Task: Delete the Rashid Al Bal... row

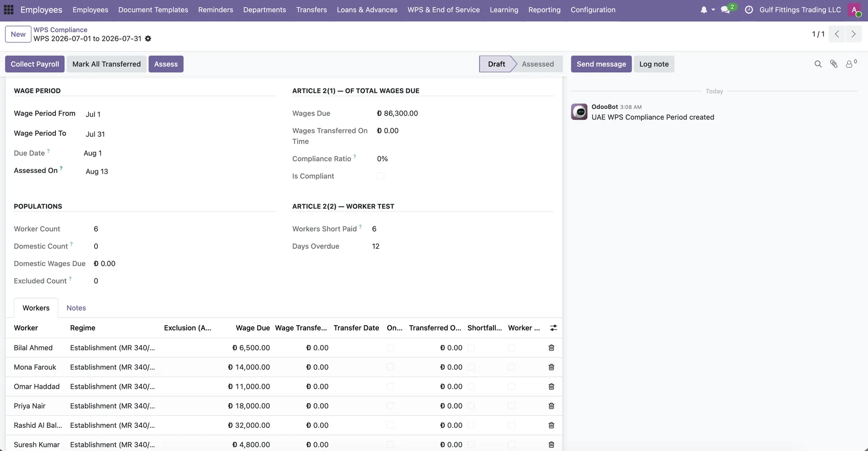Action: [x=552, y=425]
